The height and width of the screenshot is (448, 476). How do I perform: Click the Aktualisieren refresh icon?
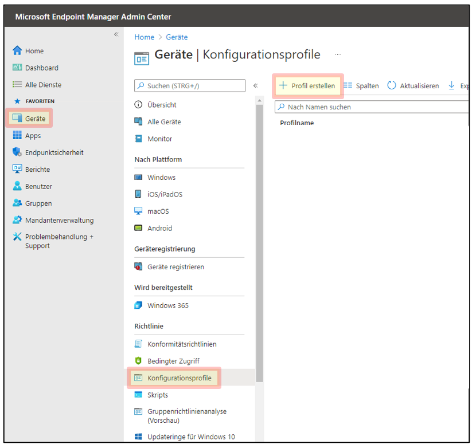[x=392, y=86]
